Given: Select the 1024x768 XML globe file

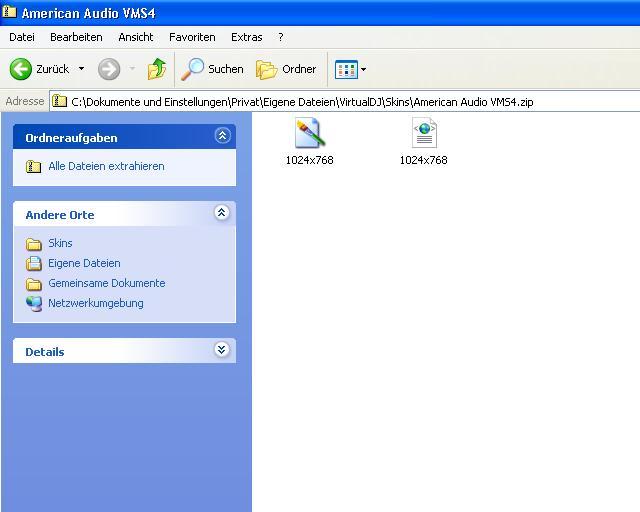Looking at the screenshot, I should pyautogui.click(x=424, y=141).
